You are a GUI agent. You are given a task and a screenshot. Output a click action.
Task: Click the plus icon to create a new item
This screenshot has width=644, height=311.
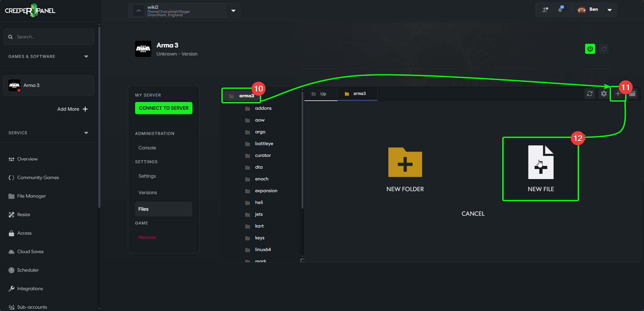pos(618,94)
